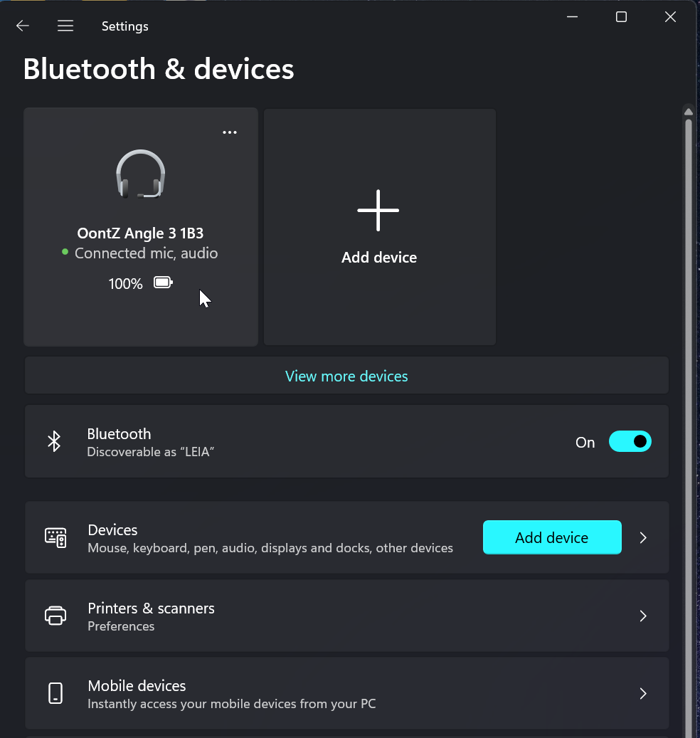This screenshot has width=700, height=738.
Task: Turn off the Bluetooth toggle
Action: tap(630, 441)
